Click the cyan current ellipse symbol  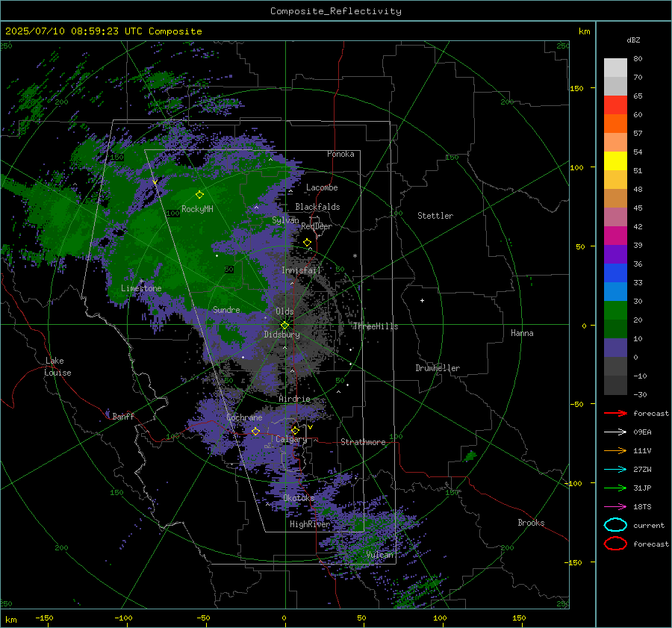click(615, 525)
